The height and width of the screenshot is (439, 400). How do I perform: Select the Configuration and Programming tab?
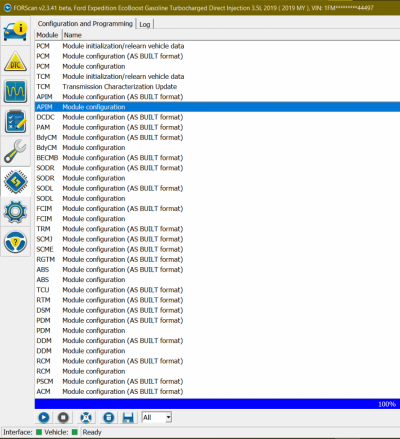85,24
